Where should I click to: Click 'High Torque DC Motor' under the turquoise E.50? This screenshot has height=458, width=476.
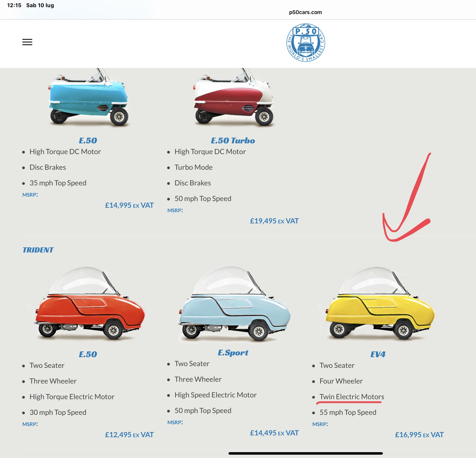click(65, 152)
